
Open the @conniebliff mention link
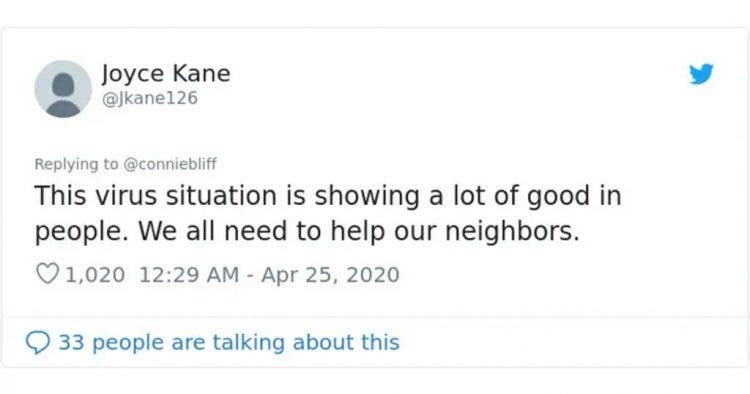[x=170, y=164]
